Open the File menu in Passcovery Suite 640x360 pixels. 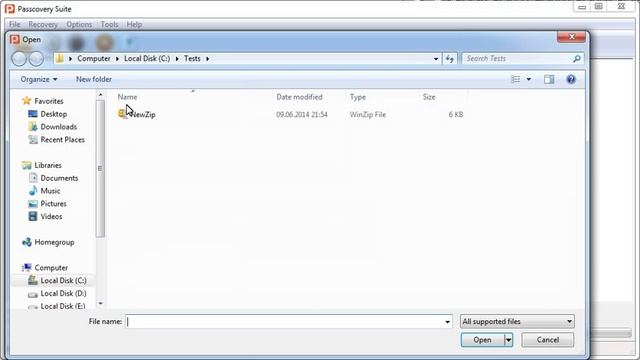[x=15, y=24]
